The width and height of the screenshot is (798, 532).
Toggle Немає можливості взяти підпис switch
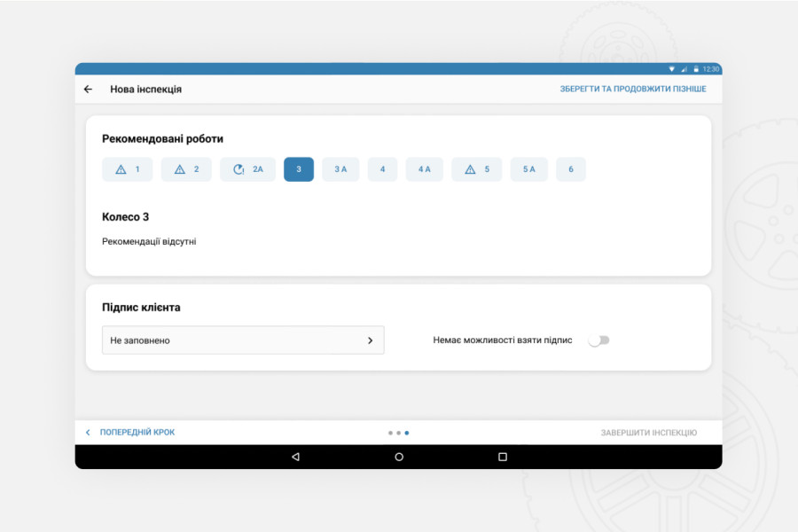click(x=599, y=340)
